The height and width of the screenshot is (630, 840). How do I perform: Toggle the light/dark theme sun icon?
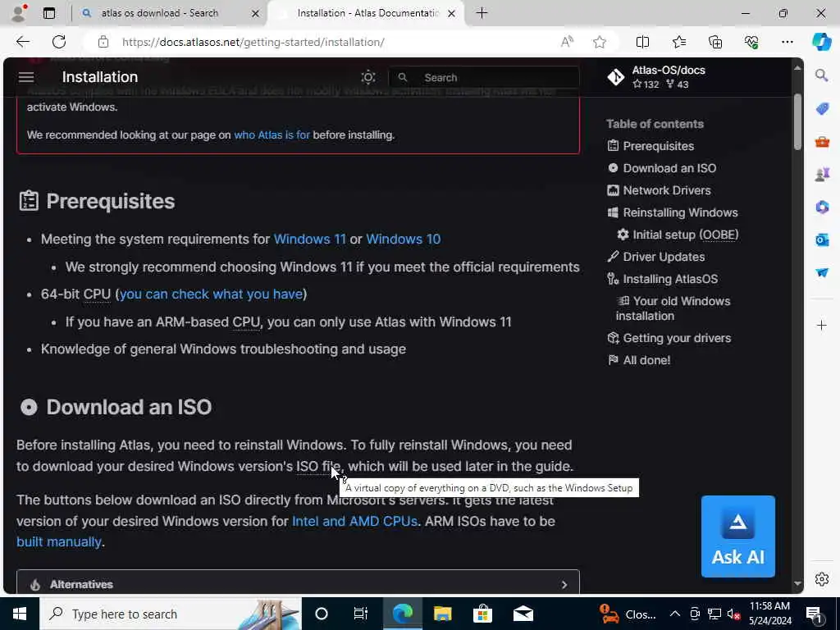coord(368,77)
